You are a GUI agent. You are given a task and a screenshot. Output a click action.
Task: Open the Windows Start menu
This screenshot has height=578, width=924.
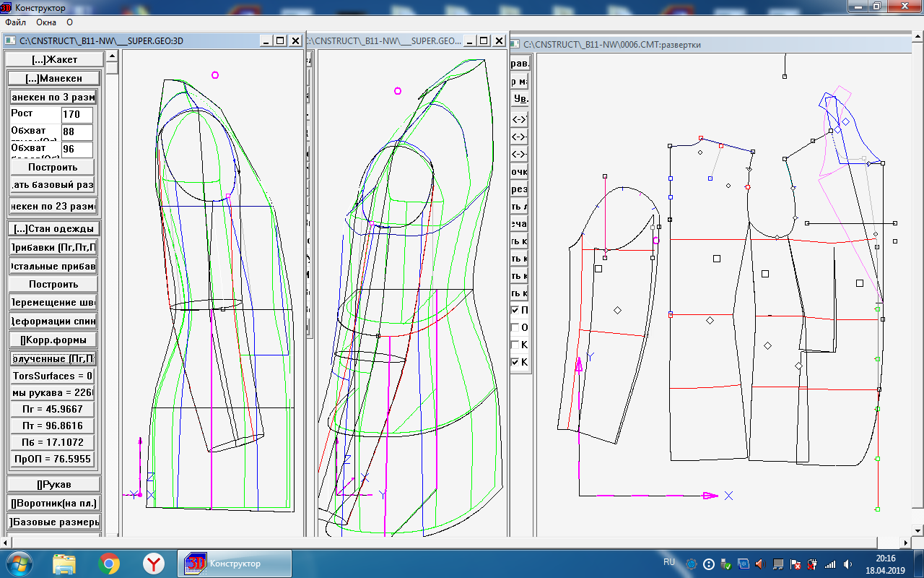17,564
